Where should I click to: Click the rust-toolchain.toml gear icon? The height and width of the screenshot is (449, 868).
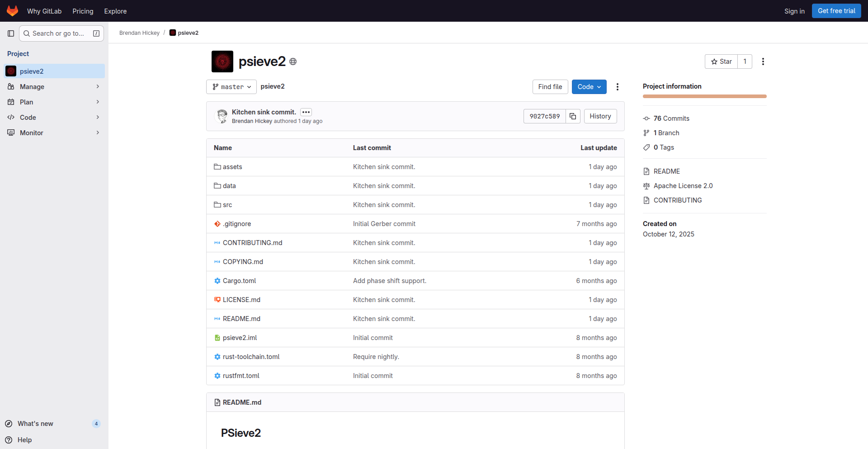[217, 357]
